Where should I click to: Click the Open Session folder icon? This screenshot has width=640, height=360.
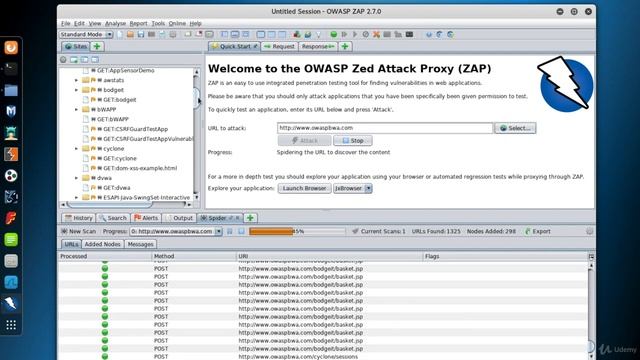[130, 35]
